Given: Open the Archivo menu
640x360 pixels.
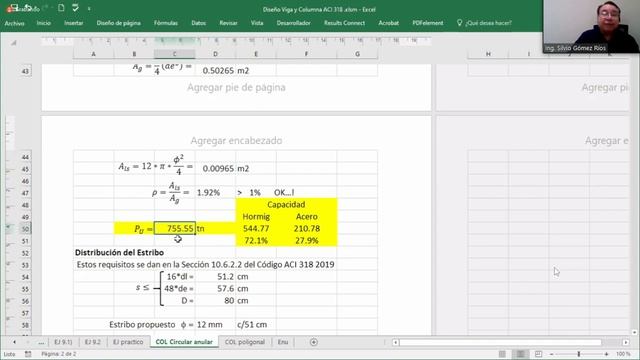Looking at the screenshot, I should click(14, 23).
